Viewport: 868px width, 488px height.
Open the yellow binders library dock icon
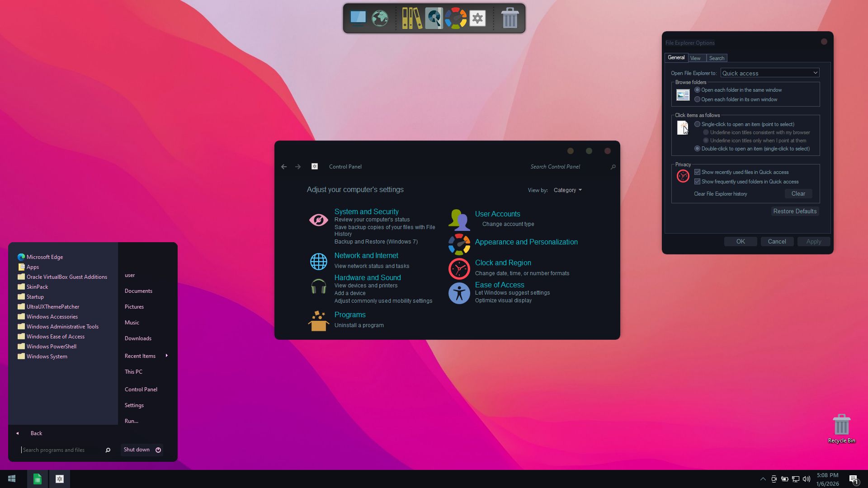(x=412, y=19)
